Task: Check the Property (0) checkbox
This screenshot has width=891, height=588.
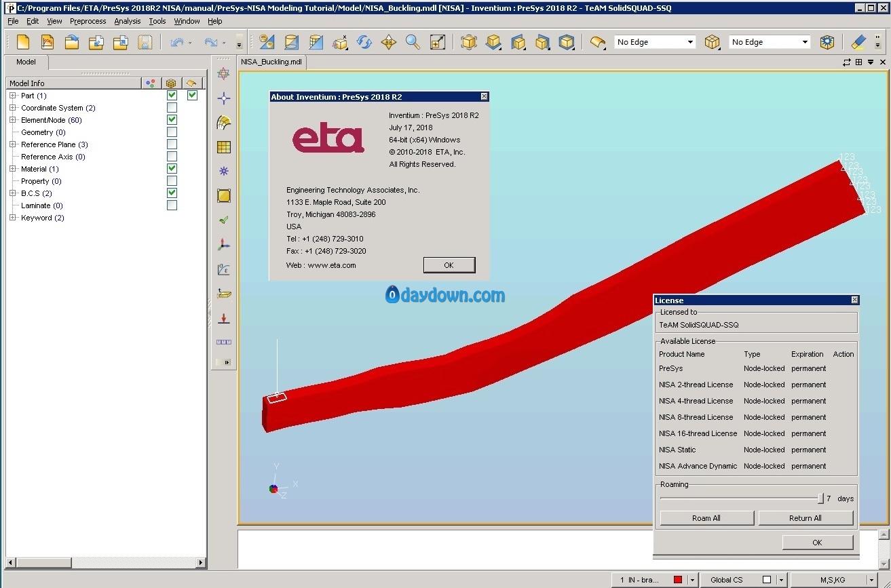Action: (x=172, y=181)
